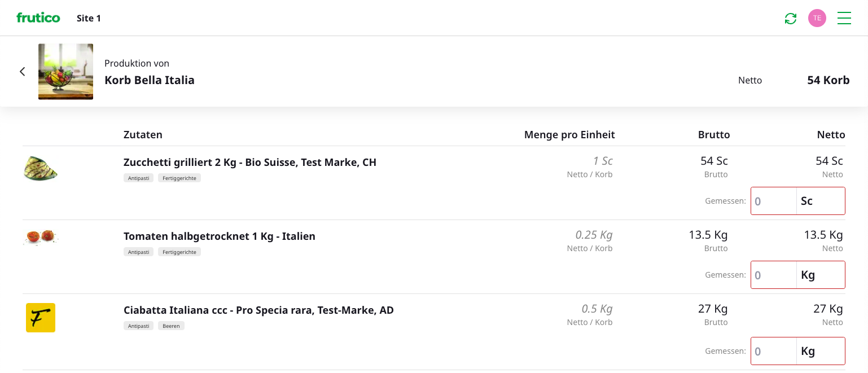
Task: Select the Site 1 label
Action: point(89,18)
